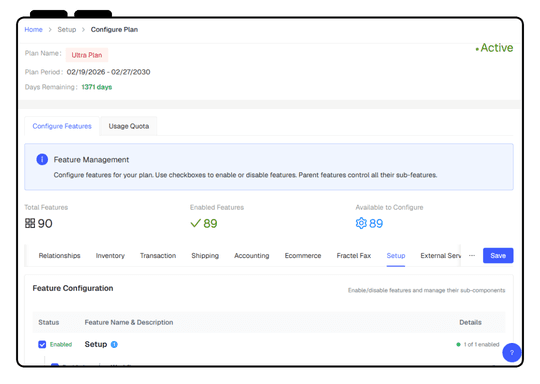Open the Accounting category tab
The width and height of the screenshot is (540, 384).
252,256
